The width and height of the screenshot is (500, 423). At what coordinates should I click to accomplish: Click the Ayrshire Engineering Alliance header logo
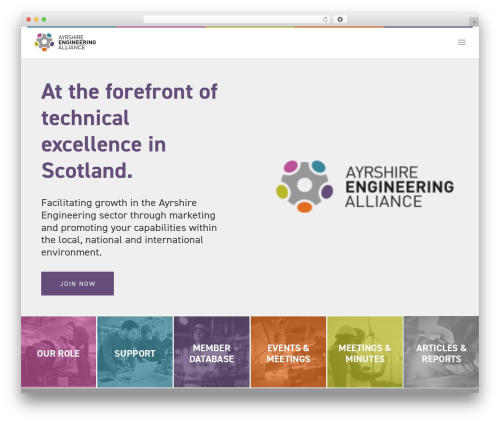coord(65,42)
